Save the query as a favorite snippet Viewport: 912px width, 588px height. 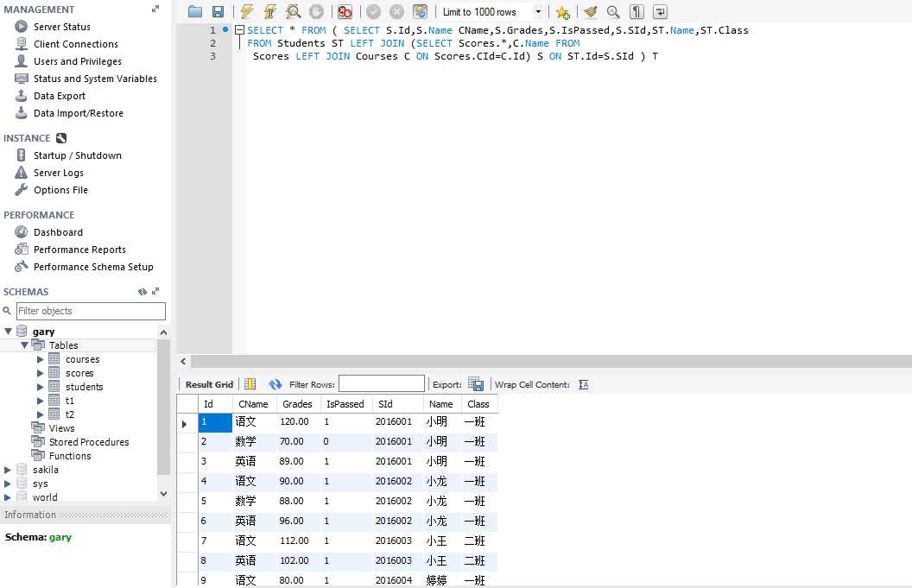562,11
